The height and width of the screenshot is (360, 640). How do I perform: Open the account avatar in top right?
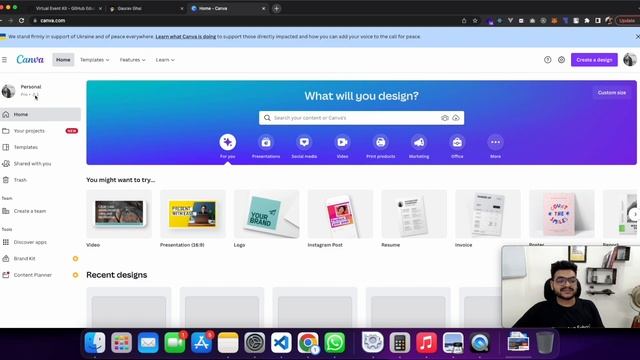click(629, 60)
